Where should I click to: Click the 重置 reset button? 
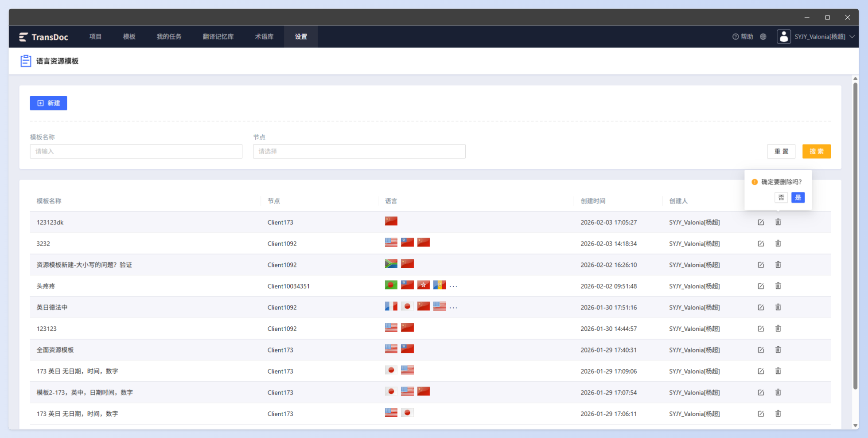click(x=781, y=151)
